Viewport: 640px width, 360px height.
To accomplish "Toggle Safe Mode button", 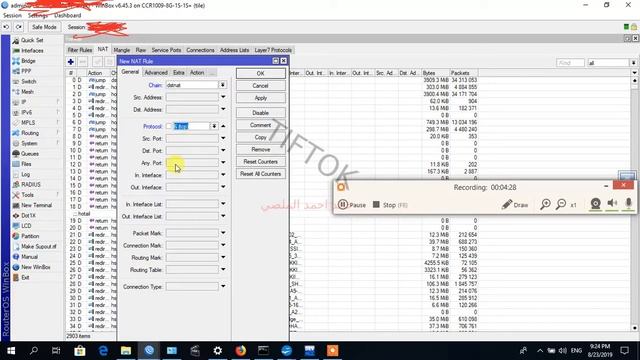I will point(44,27).
